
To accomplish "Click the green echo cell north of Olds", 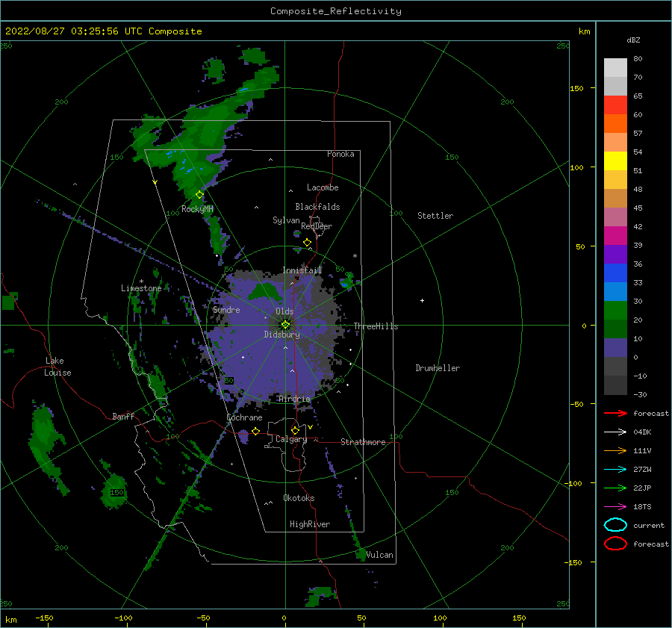I will (x=265, y=292).
